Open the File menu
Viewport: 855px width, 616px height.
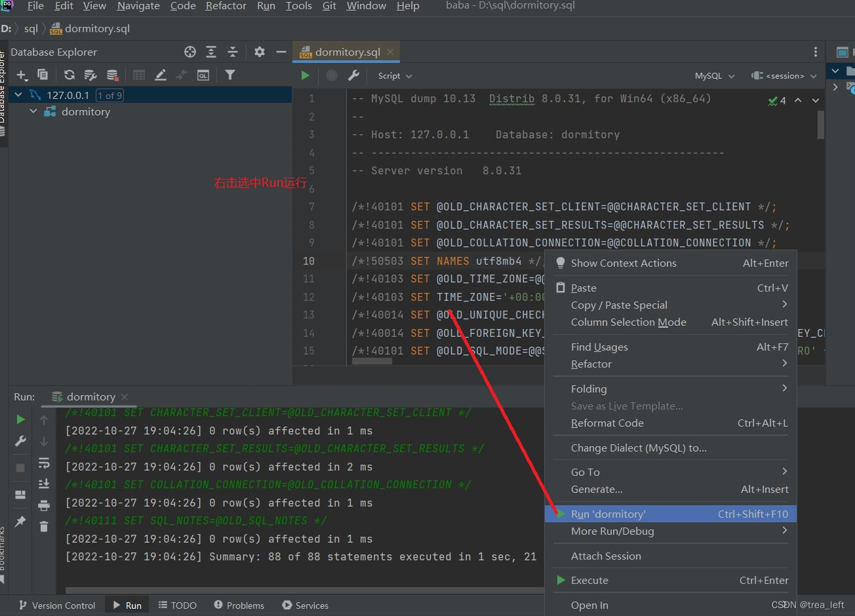[35, 6]
